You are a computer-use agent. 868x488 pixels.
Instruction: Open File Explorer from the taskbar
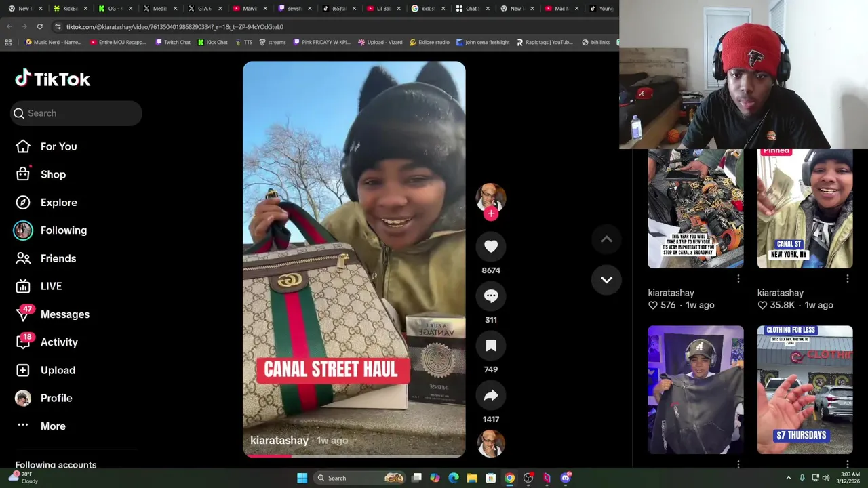click(x=472, y=478)
